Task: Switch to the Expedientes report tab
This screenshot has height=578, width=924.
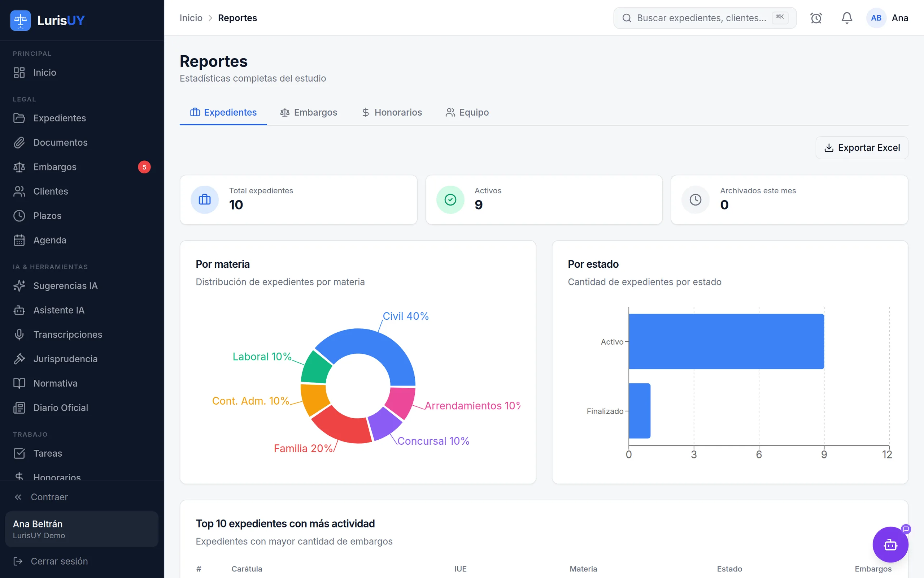Action: click(223, 112)
